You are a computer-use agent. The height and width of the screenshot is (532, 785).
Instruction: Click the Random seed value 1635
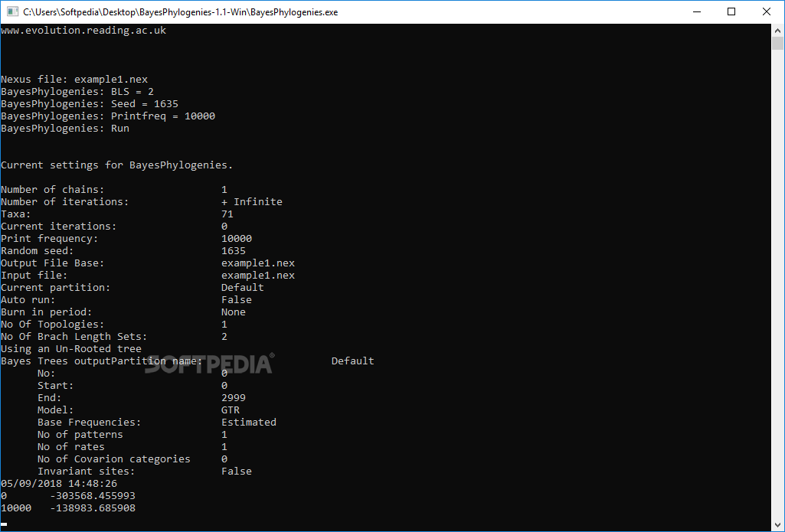point(234,251)
